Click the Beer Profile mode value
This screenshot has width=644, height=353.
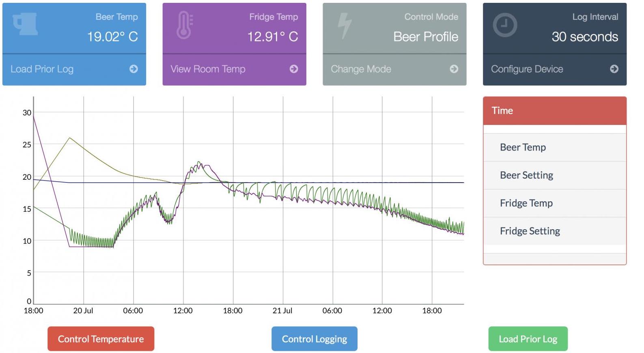click(426, 37)
